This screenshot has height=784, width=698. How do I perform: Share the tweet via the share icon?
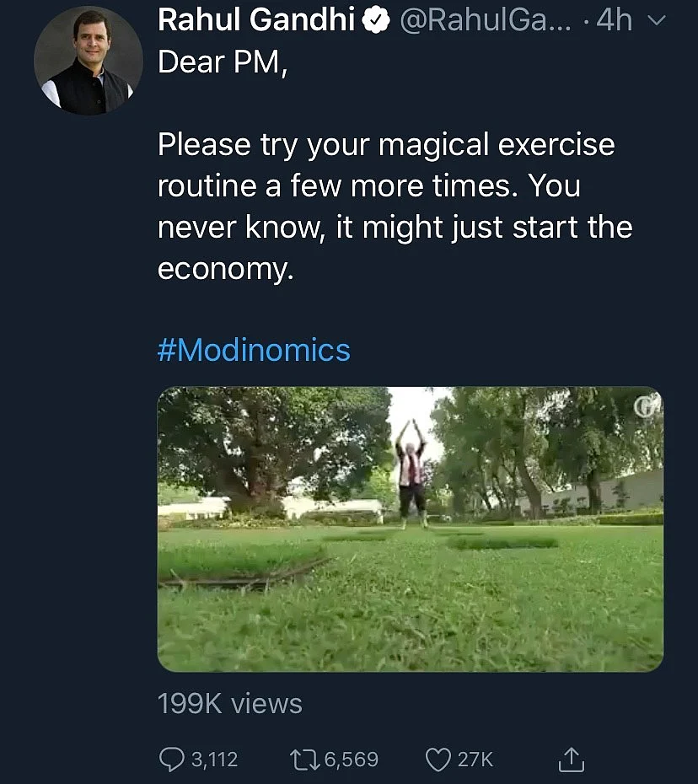[x=572, y=758]
